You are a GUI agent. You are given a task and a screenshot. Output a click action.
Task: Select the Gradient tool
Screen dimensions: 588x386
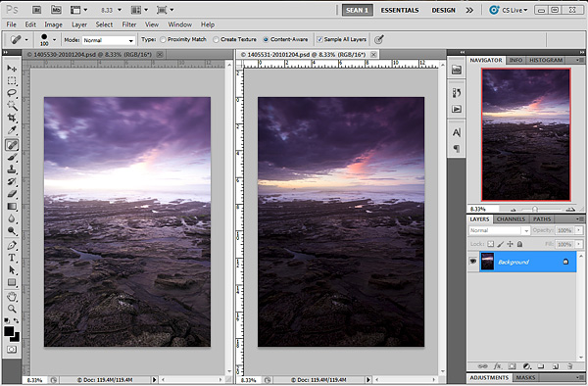(x=12, y=207)
